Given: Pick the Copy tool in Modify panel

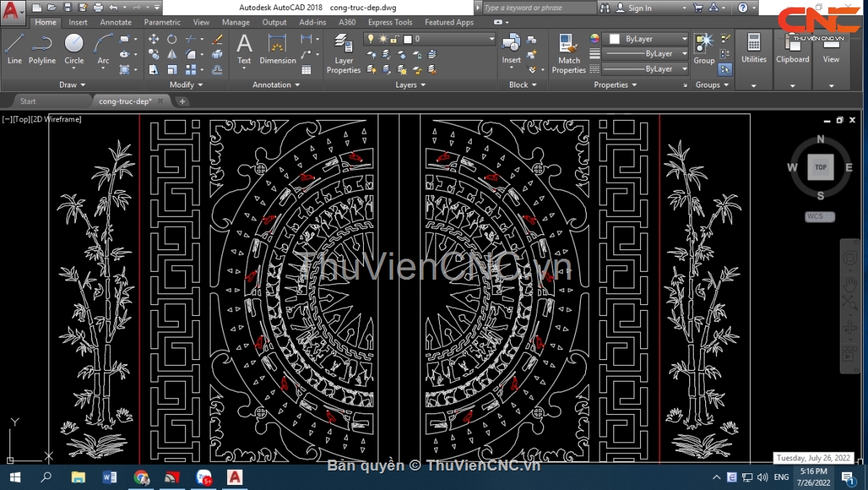Looking at the screenshot, I should 153,54.
